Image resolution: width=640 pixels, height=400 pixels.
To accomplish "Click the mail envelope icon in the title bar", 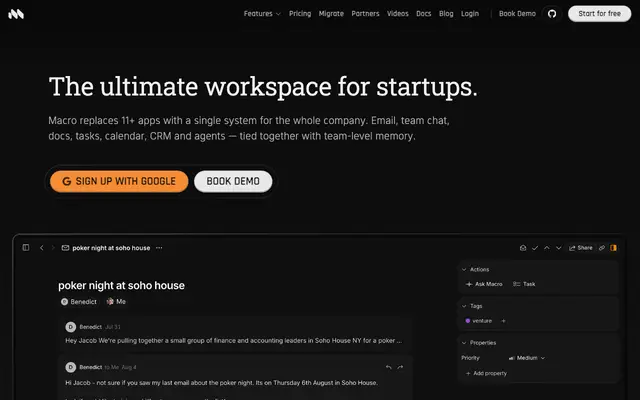I will tap(65, 248).
